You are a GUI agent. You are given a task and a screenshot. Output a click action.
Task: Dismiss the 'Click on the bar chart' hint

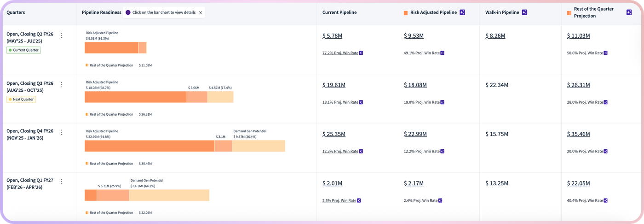pyautogui.click(x=201, y=13)
